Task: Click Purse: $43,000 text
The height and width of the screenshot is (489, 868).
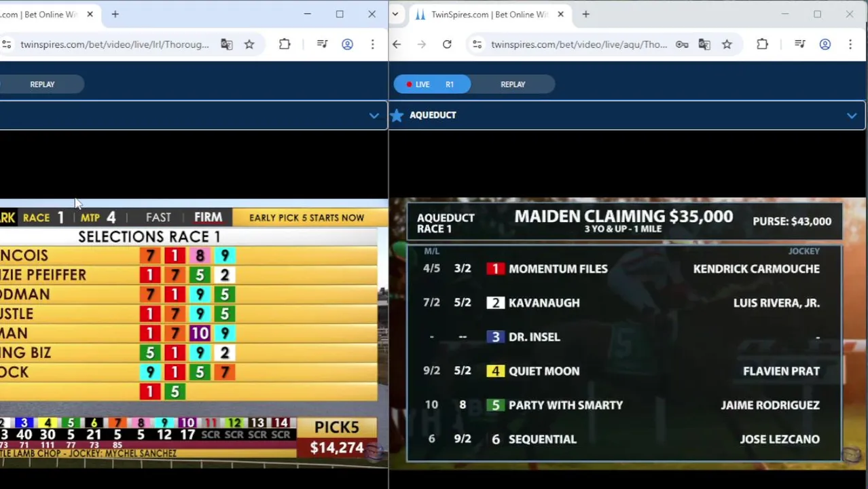Action: [792, 221]
